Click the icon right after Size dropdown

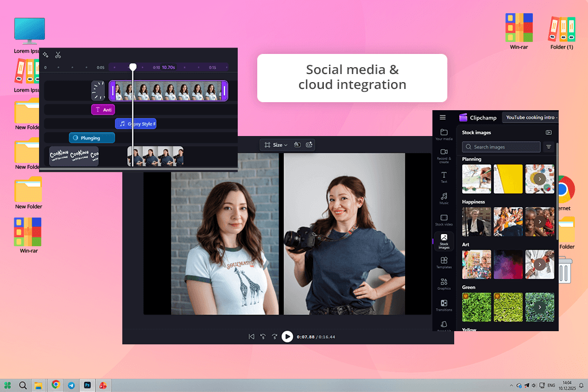click(297, 145)
